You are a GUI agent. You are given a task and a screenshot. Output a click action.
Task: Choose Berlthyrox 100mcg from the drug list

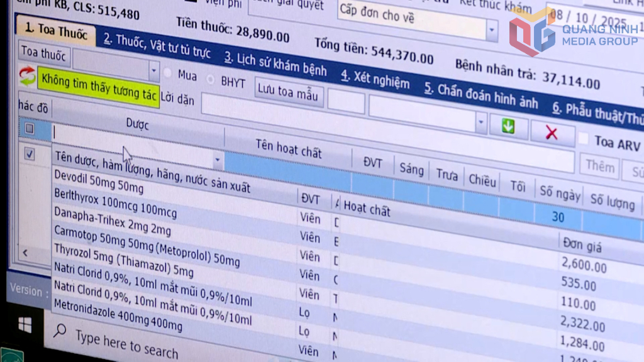[115, 202]
